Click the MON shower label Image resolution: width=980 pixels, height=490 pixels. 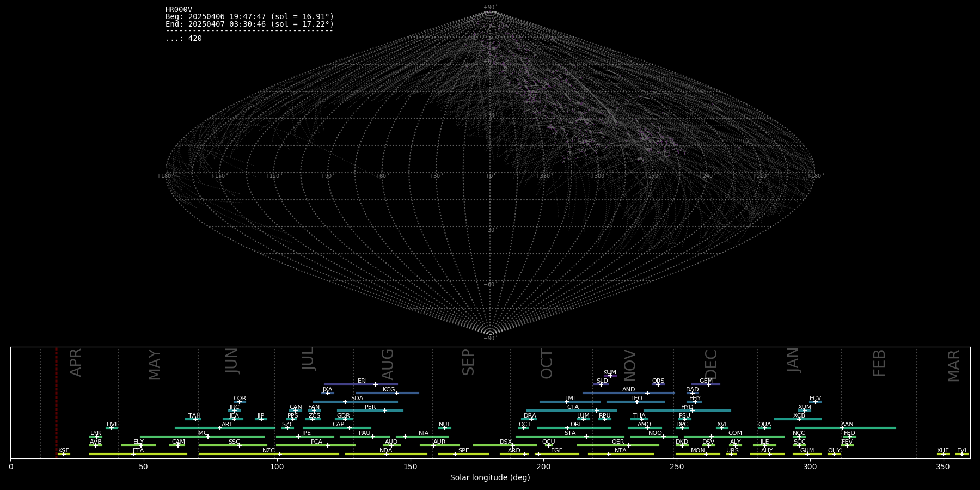(x=697, y=451)
